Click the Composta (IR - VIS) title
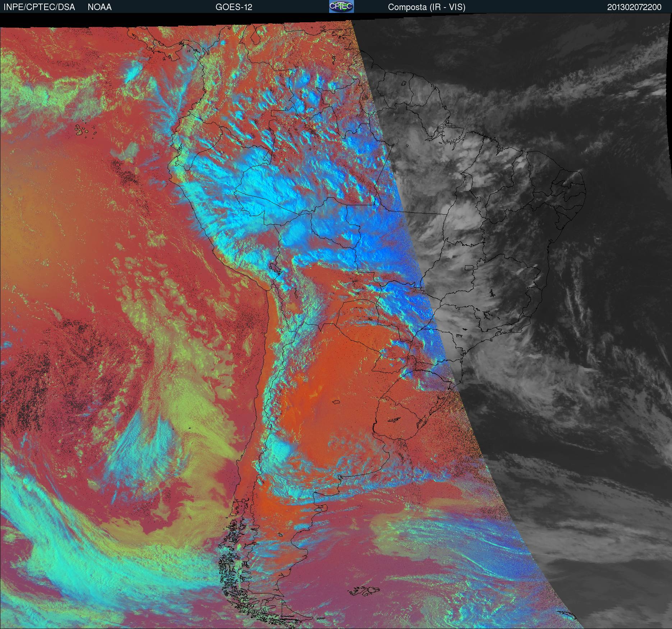The width and height of the screenshot is (672, 629). pyautogui.click(x=427, y=7)
